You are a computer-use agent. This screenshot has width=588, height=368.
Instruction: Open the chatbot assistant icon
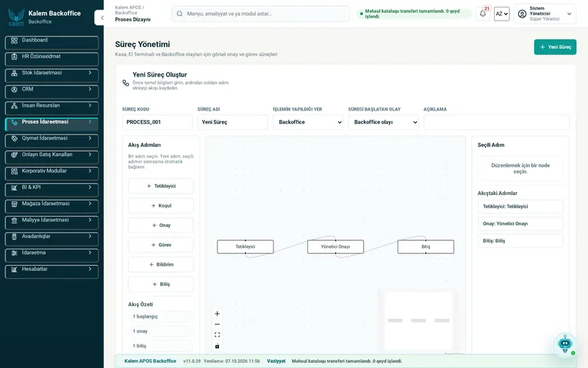point(565,344)
